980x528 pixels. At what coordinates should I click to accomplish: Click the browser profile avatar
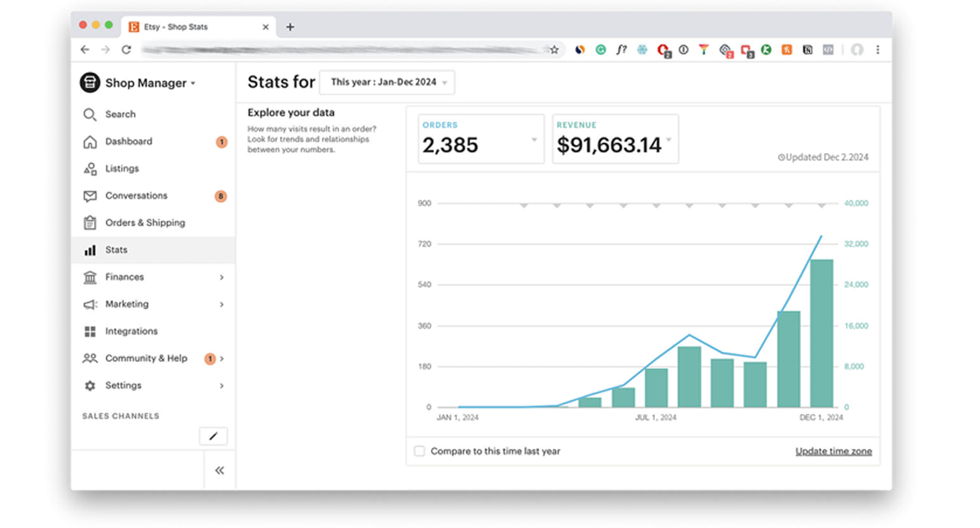[x=857, y=50]
